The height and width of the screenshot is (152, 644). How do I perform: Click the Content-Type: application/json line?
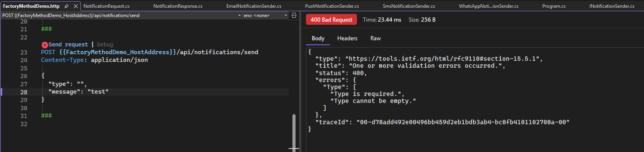pyautogui.click(x=94, y=60)
